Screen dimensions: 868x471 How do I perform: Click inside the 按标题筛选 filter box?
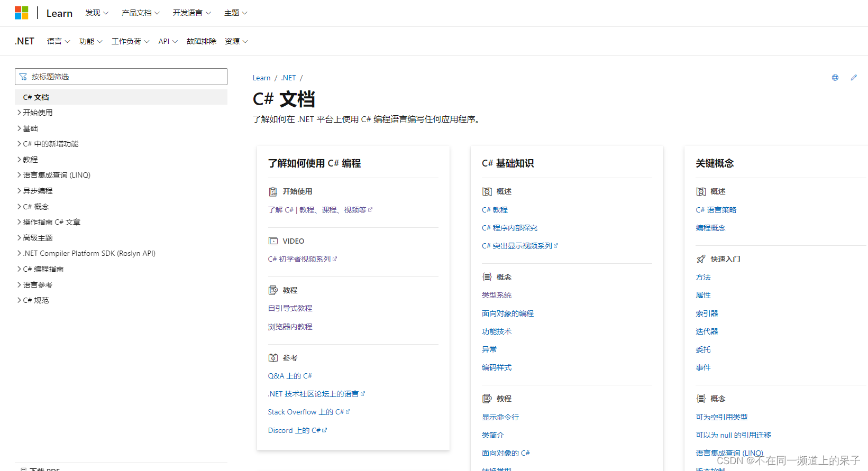[121, 77]
